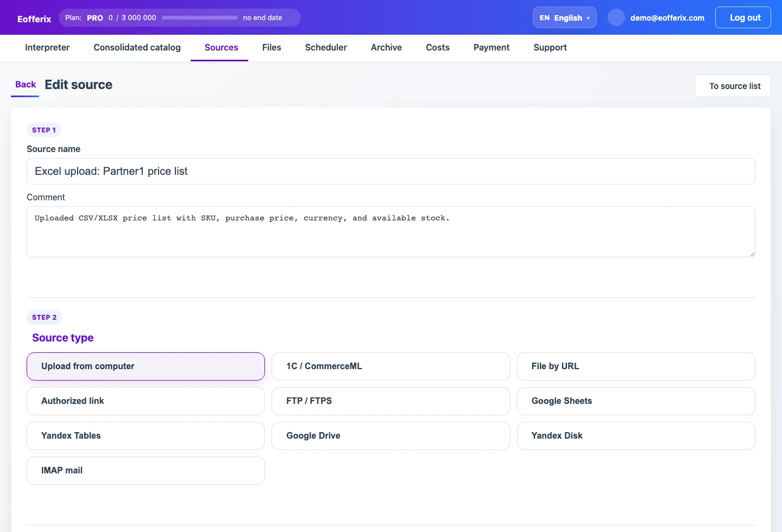The width and height of the screenshot is (782, 532).
Task: Go to the Payment tab
Action: 491,48
